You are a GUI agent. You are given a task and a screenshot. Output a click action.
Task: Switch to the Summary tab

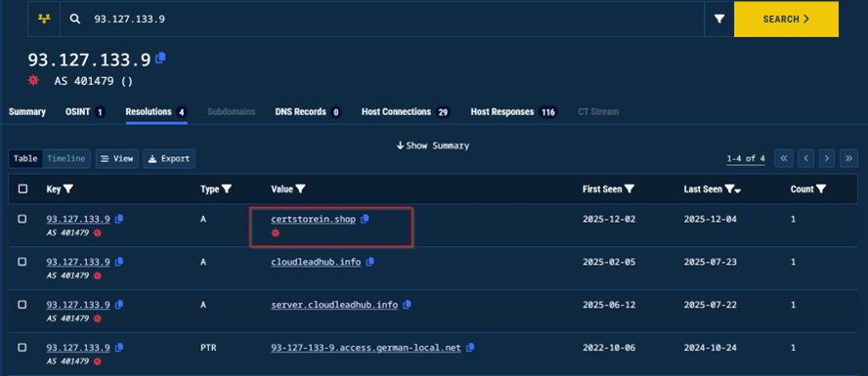tap(27, 111)
